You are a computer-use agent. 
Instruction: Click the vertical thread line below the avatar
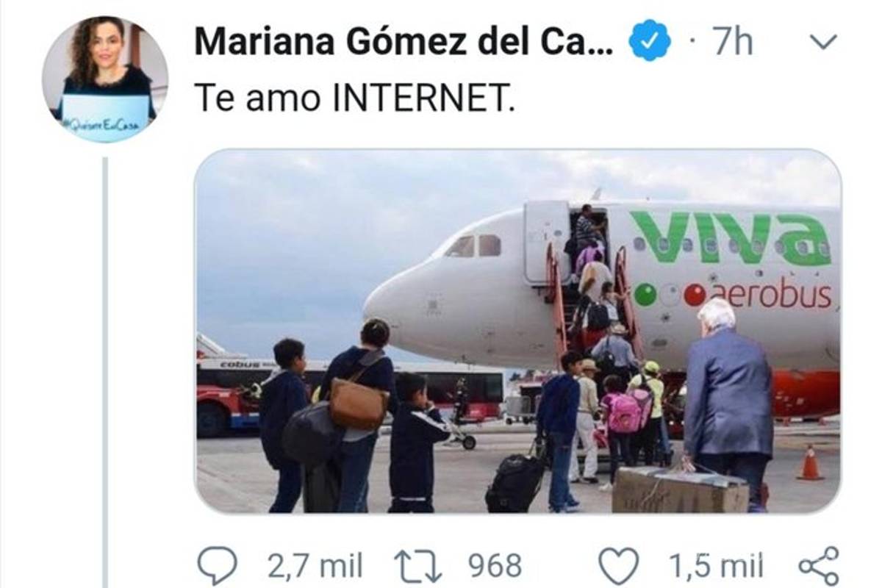click(x=105, y=373)
